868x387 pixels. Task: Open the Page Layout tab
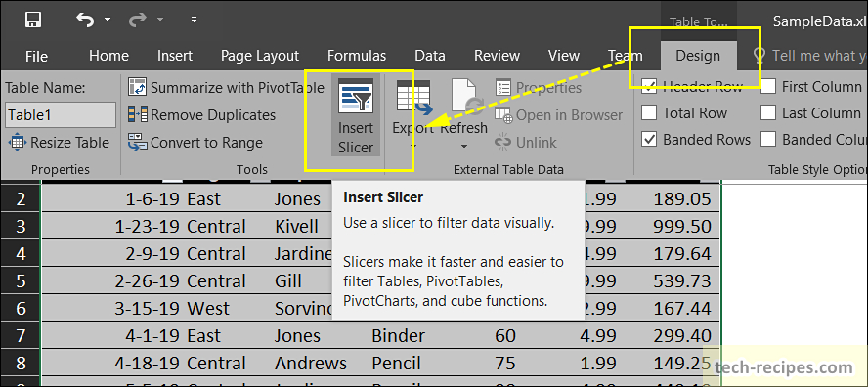pyautogui.click(x=260, y=56)
